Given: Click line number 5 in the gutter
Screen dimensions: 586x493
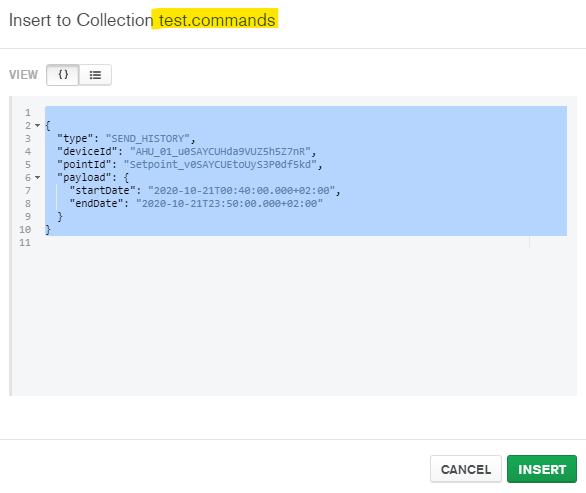Looking at the screenshot, I should [x=28, y=165].
